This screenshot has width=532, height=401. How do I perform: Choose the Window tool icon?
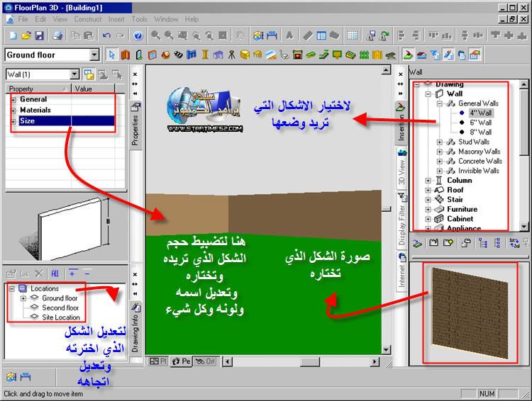tap(152, 55)
